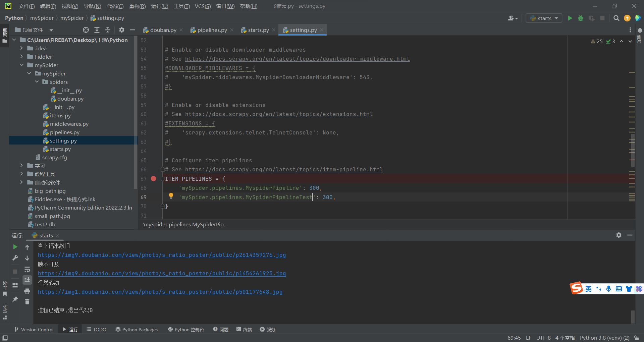
Task: Collapse the top-level mySpider folder
Action: pos(21,65)
